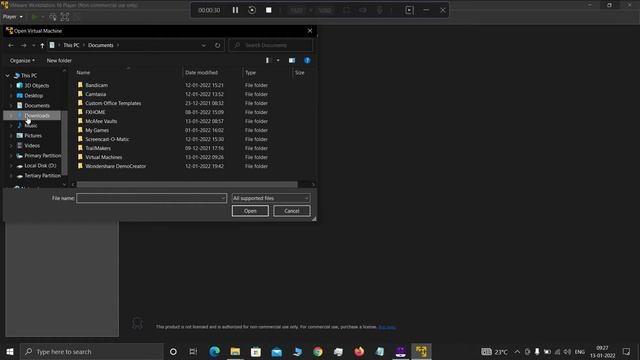Screen dimensions: 640x360
Task: Go up one folder level
Action: (x=42, y=45)
